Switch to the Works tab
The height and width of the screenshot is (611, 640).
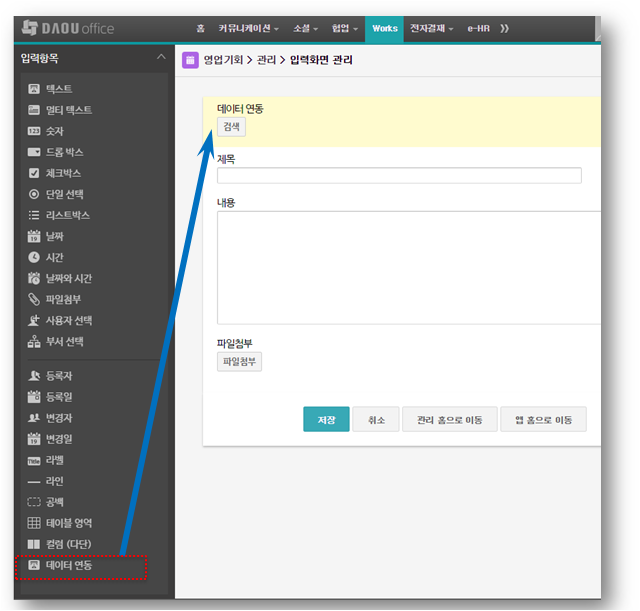point(384,29)
